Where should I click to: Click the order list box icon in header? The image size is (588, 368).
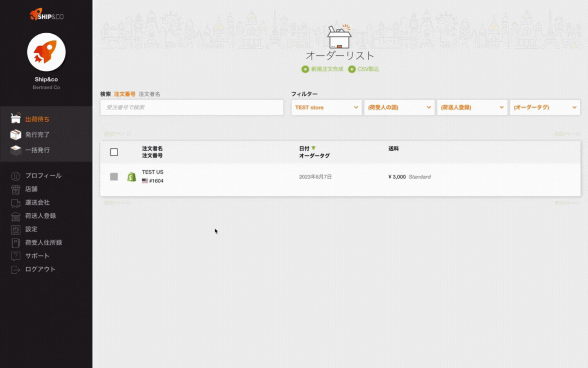pyautogui.click(x=339, y=36)
